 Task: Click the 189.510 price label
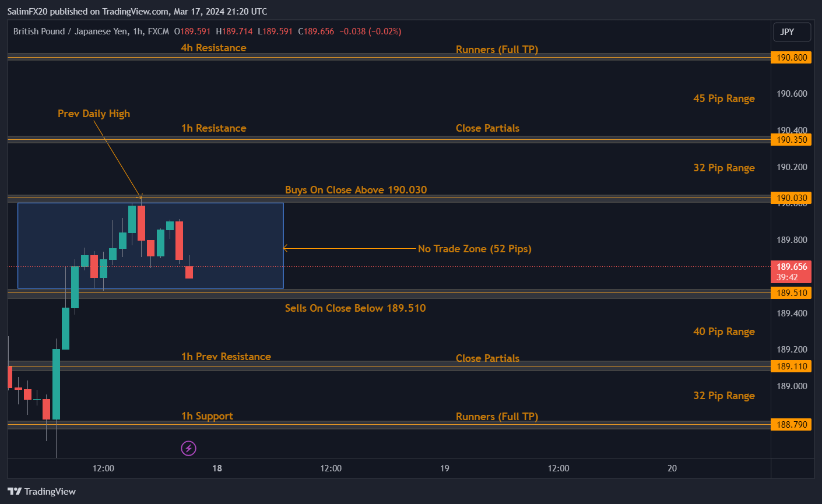[x=791, y=293]
